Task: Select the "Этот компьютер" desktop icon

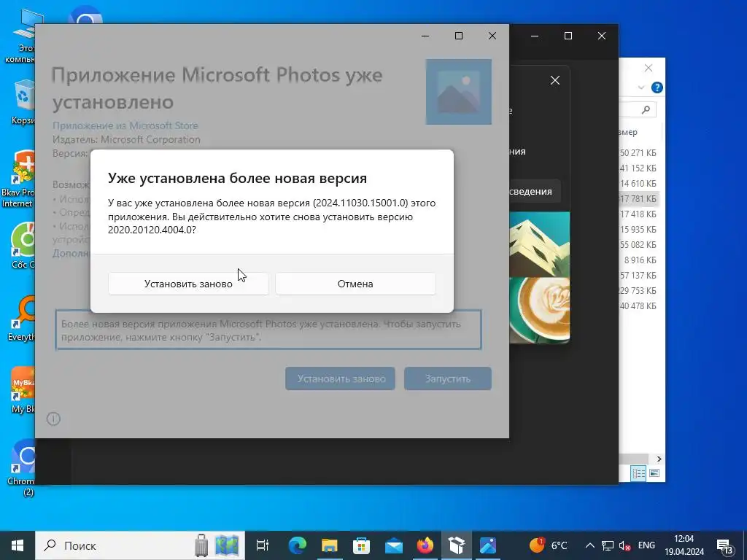Action: 20,37
